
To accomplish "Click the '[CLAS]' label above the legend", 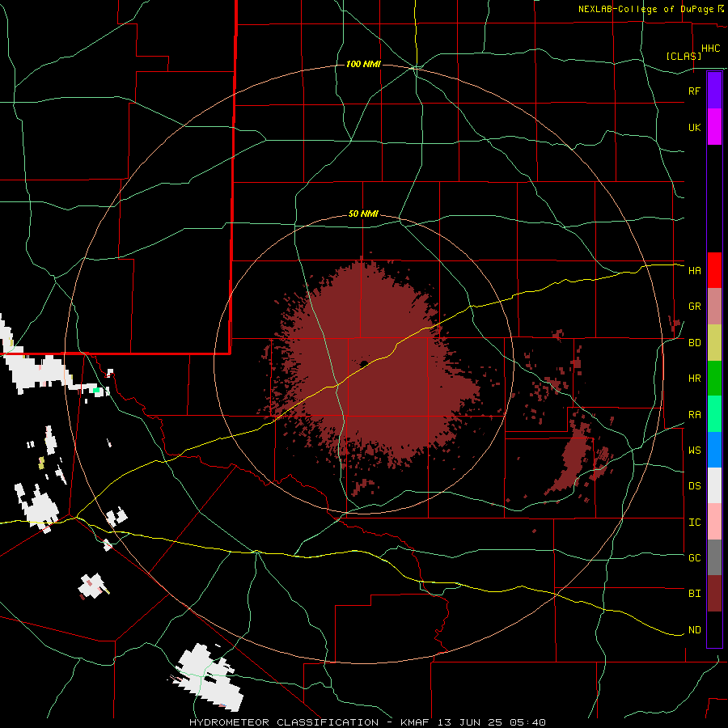I will [684, 56].
